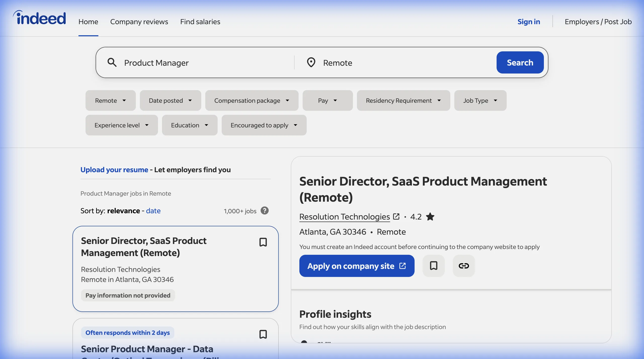Click the location pin icon
The image size is (644, 359).
(311, 62)
